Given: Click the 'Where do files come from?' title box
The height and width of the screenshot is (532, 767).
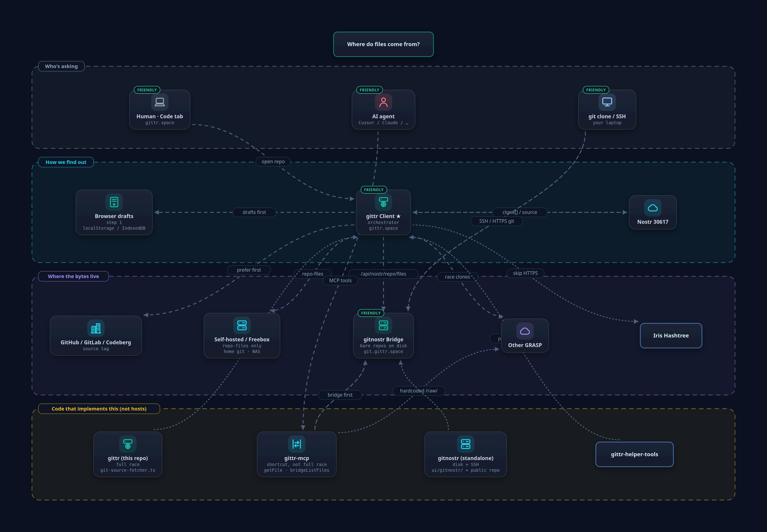Looking at the screenshot, I should (383, 44).
